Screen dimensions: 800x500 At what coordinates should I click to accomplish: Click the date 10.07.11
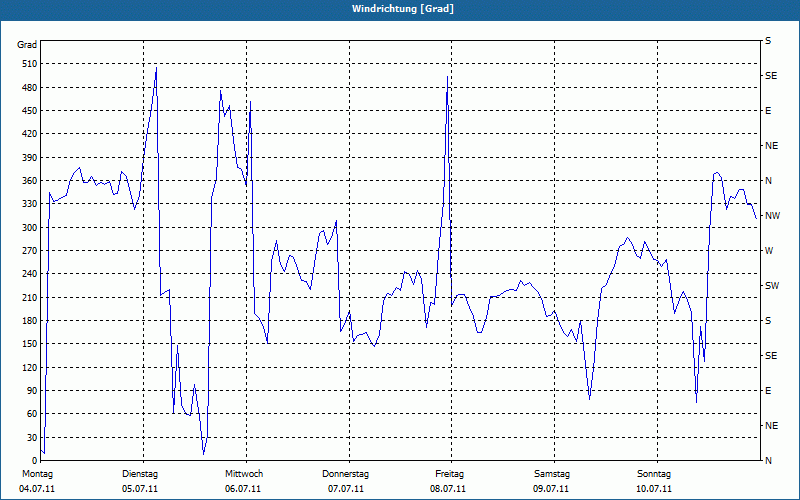point(654,489)
